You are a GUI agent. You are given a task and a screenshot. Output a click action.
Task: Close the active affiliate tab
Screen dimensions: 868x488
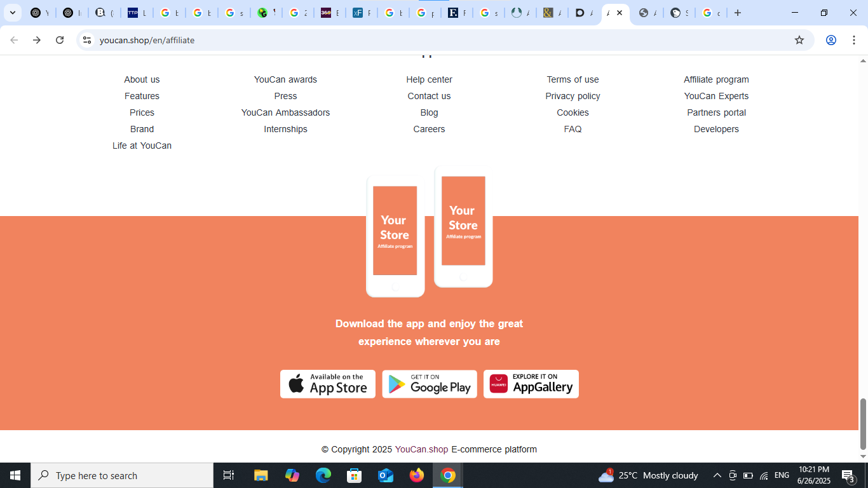620,13
